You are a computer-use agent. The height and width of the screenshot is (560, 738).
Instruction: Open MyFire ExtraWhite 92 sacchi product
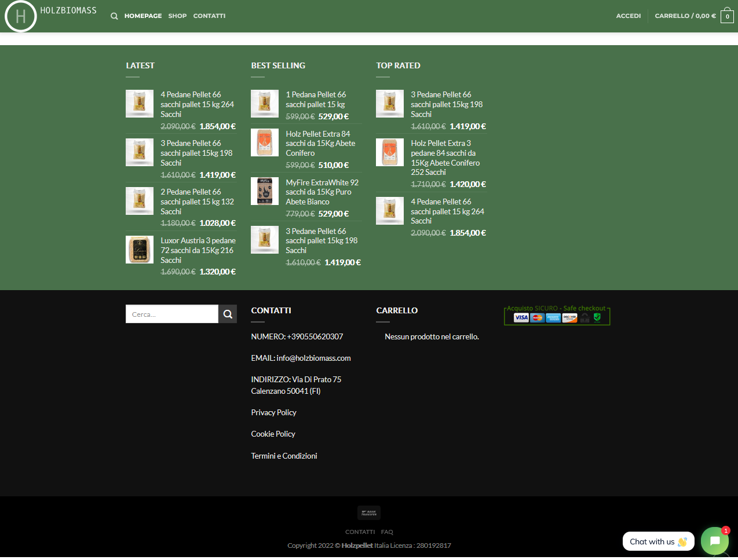[x=322, y=192]
